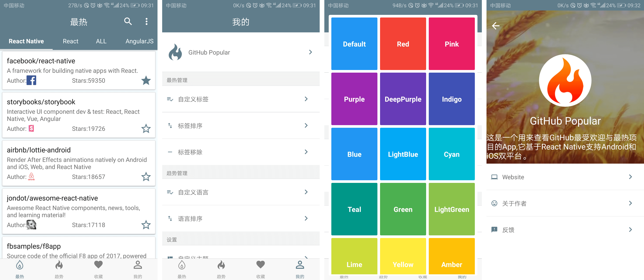Tap the search magnifier icon
The height and width of the screenshot is (280, 644).
click(128, 21)
